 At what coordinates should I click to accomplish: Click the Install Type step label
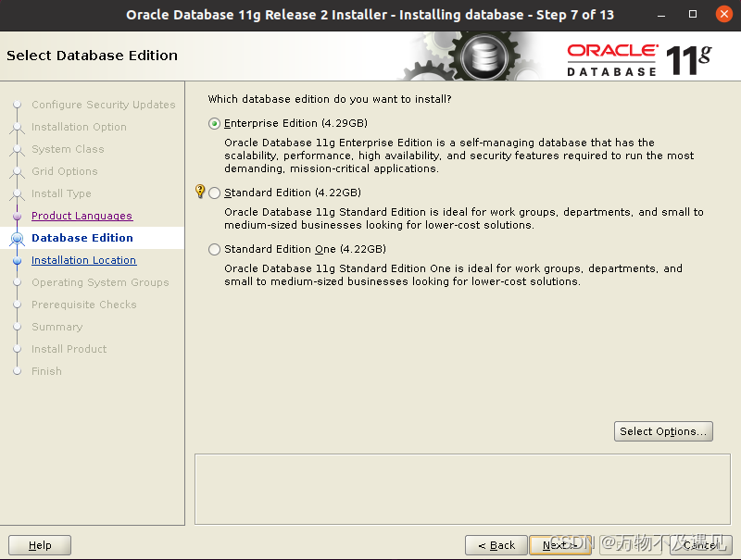point(61,193)
